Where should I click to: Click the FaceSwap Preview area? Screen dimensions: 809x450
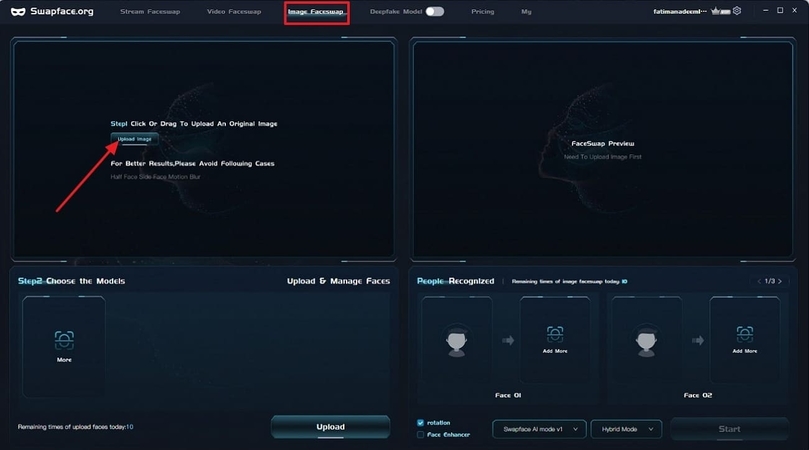(603, 150)
